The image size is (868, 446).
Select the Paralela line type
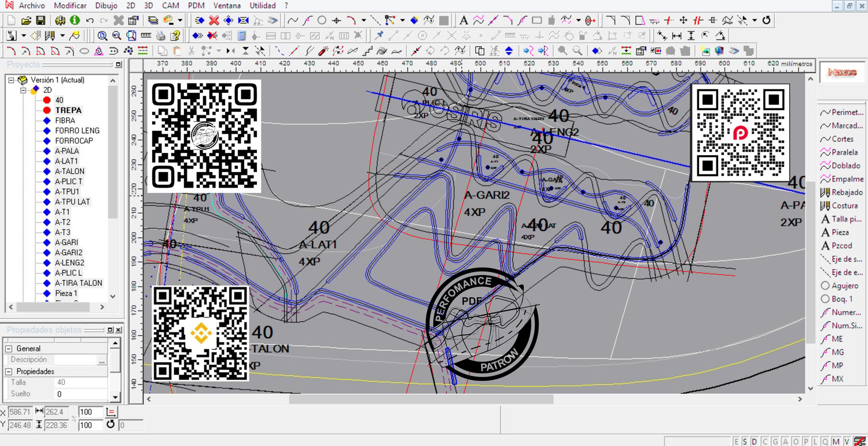840,152
